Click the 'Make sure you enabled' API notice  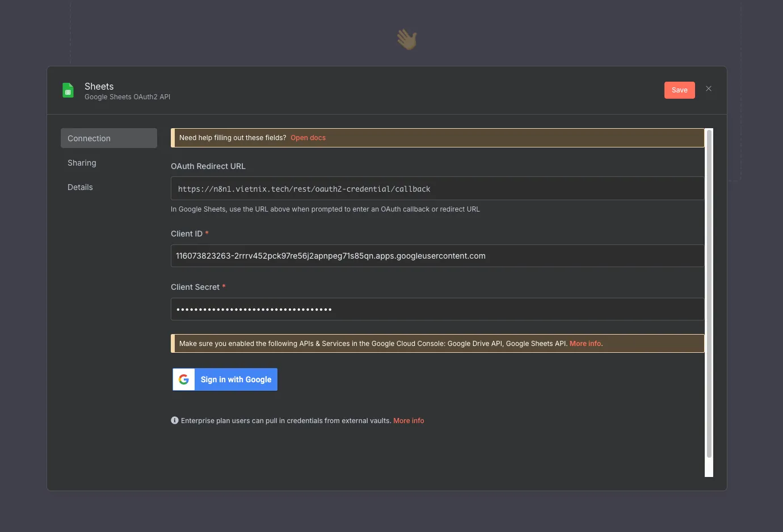[x=373, y=344]
